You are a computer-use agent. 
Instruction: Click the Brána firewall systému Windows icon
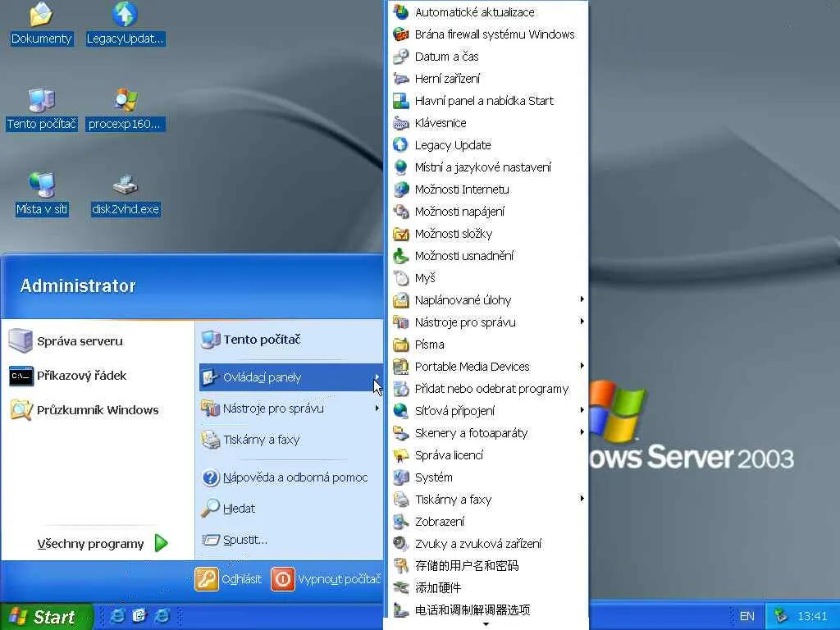pos(400,34)
